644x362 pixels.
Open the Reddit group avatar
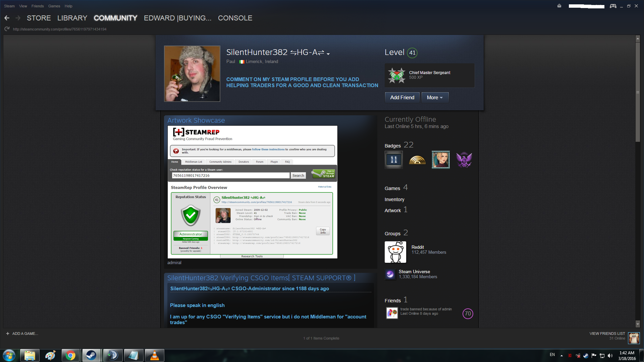[x=395, y=252]
